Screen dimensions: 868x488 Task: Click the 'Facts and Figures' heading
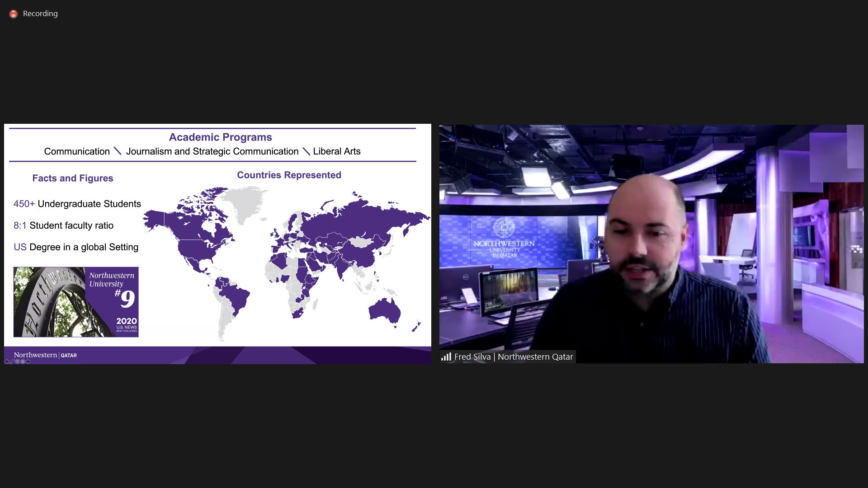73,178
